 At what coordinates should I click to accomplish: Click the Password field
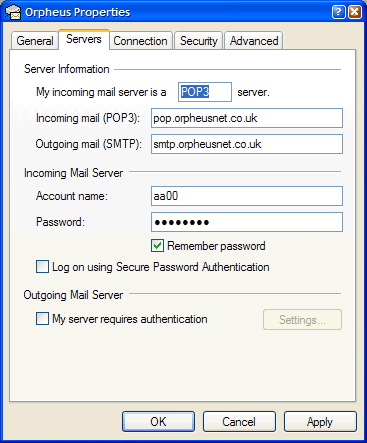point(247,222)
